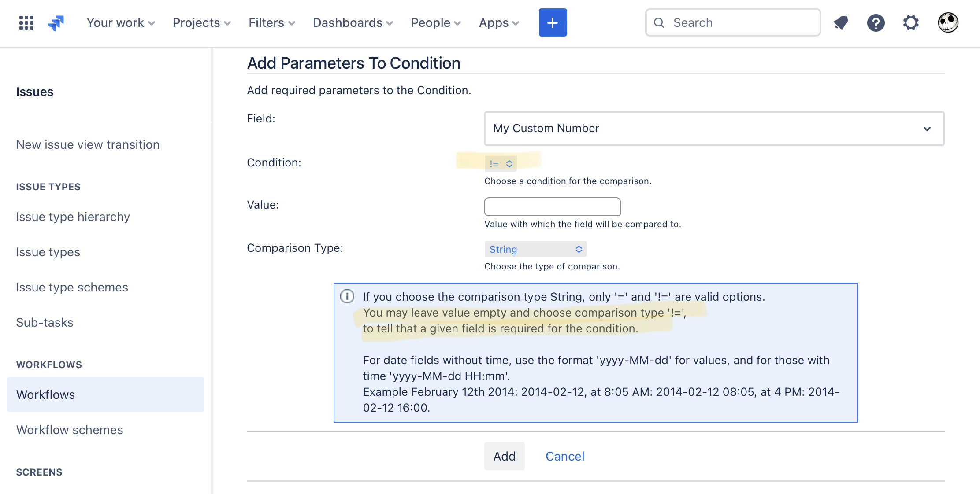Click the Jira logo icon
Image resolution: width=980 pixels, height=494 pixels.
[56, 22]
